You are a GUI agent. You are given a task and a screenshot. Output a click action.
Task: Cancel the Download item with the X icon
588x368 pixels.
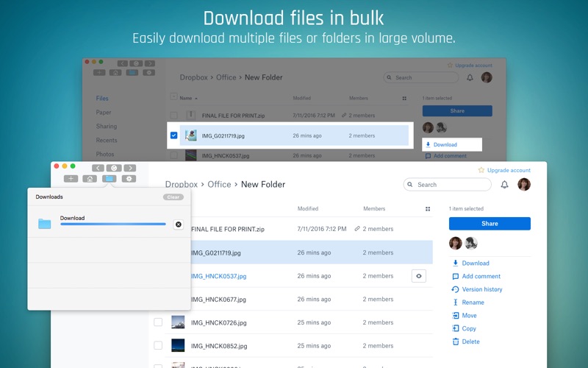(x=179, y=224)
